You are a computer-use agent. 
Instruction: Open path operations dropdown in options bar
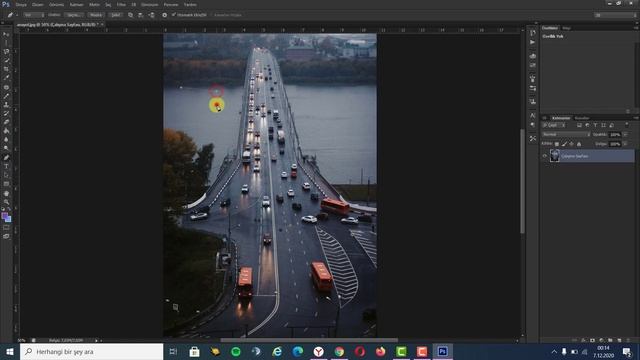(130, 15)
